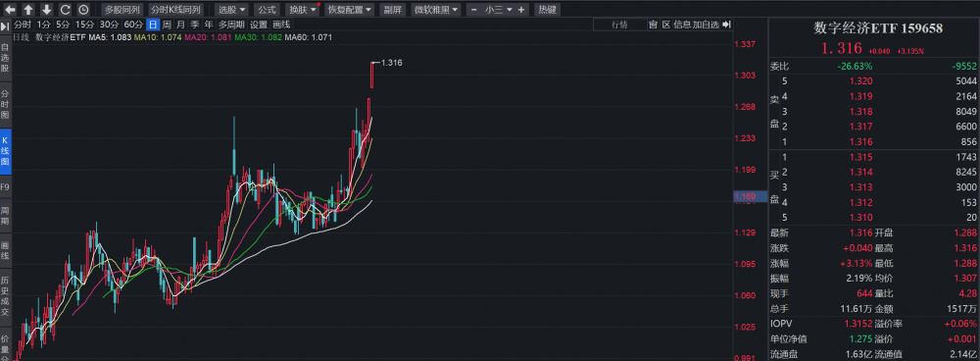The width and height of the screenshot is (980, 361).
Task: Click the down arrow next stock icon
Action: pos(46,10)
